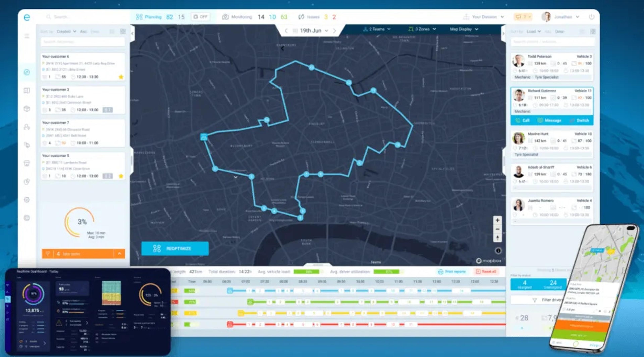Open the folded map sidebar icon
Screen dimensions: 644x357
[27, 91]
